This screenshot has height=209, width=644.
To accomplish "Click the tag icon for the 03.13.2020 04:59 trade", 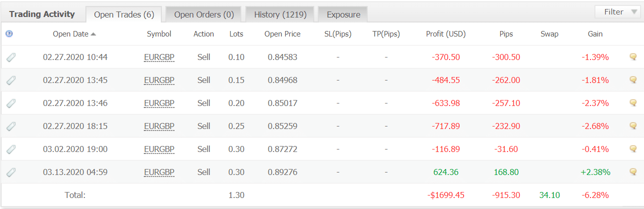I will pos(11,172).
